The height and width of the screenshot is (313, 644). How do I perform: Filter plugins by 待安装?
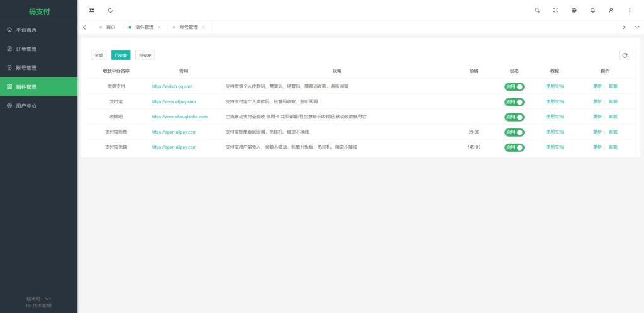[145, 55]
